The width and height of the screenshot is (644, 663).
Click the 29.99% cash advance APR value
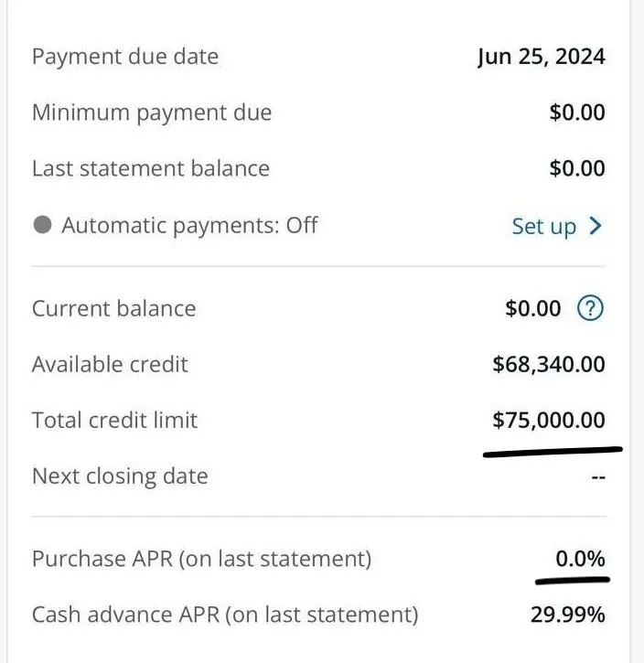(568, 615)
